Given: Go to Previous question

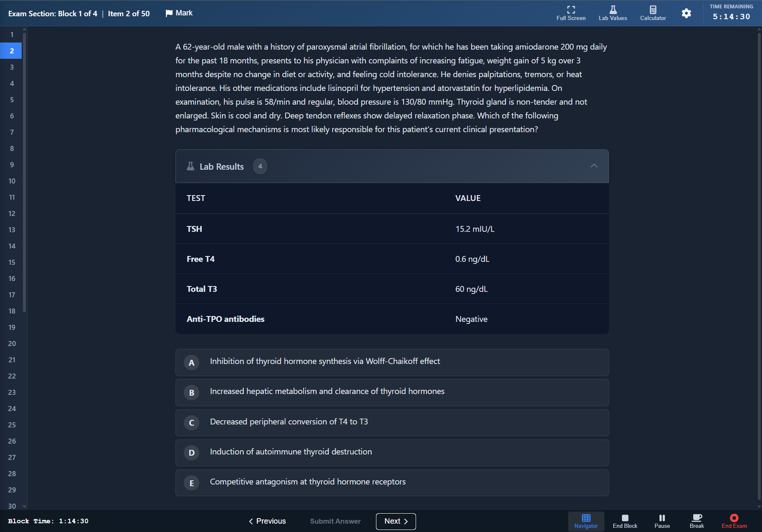Looking at the screenshot, I should coord(267,521).
